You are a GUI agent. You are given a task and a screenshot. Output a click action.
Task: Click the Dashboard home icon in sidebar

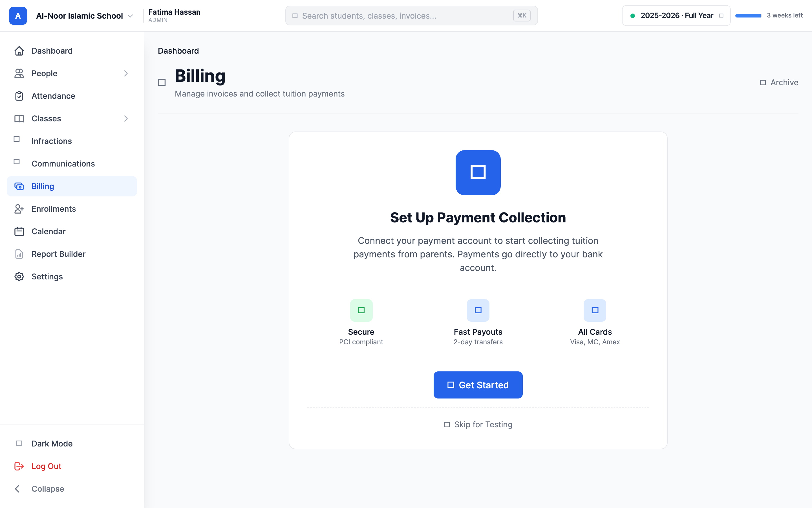click(19, 51)
